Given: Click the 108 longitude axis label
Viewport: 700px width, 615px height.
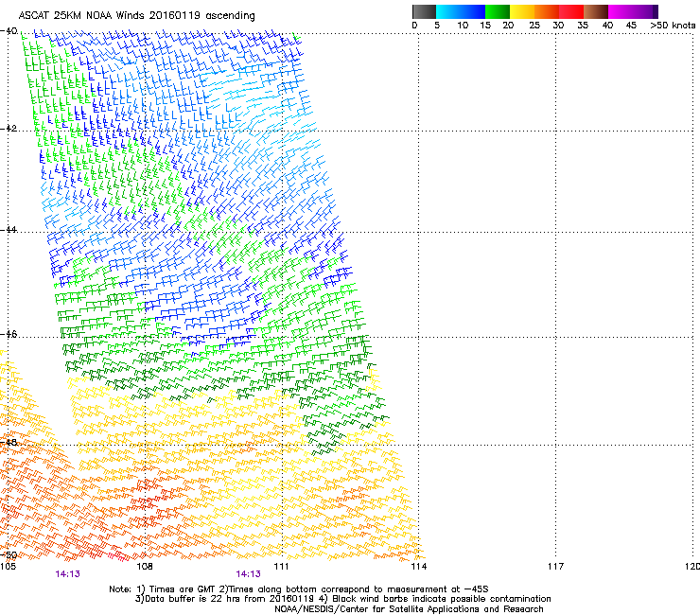Looking at the screenshot, I should (145, 567).
